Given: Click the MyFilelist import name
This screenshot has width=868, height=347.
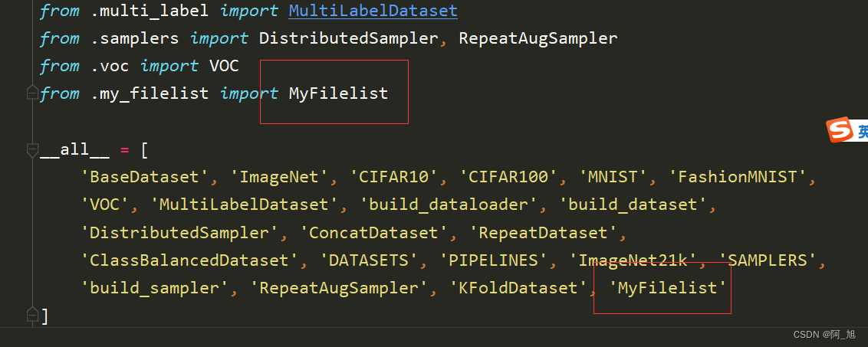Looking at the screenshot, I should (x=338, y=93).
